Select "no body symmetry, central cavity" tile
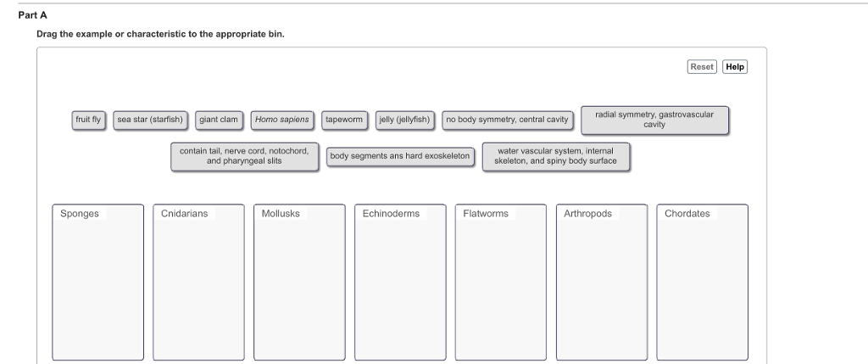Image resolution: width=868 pixels, height=364 pixels. (507, 120)
